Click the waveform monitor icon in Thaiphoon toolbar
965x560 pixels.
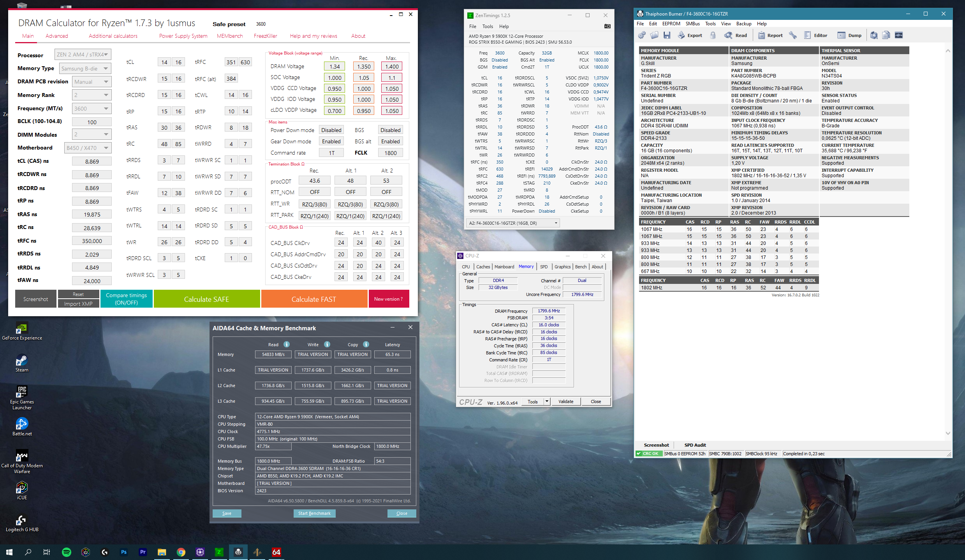click(x=899, y=35)
